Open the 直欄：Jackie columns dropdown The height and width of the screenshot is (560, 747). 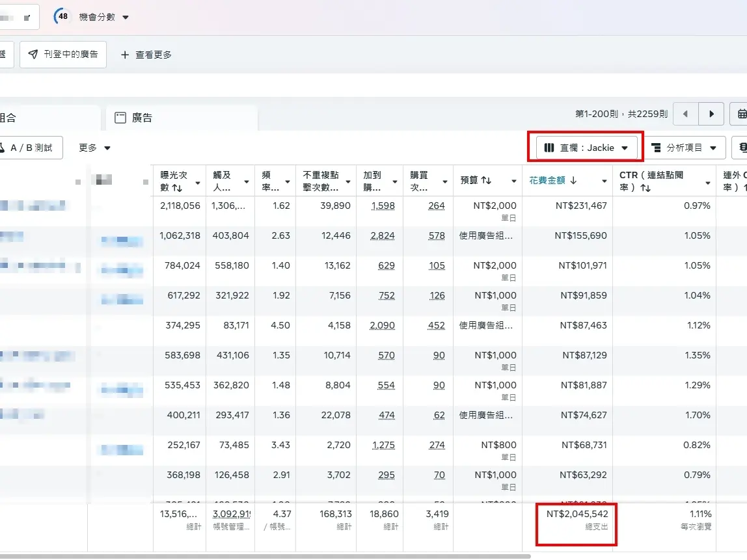(586, 147)
